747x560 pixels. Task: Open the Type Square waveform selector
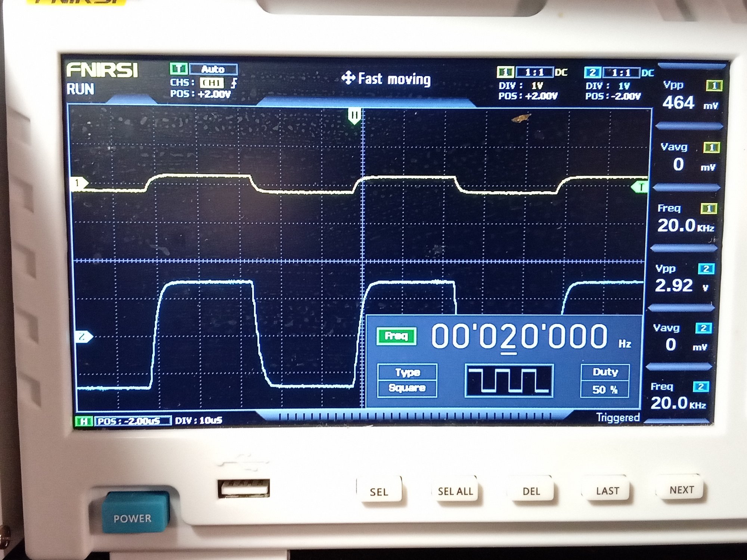click(407, 380)
